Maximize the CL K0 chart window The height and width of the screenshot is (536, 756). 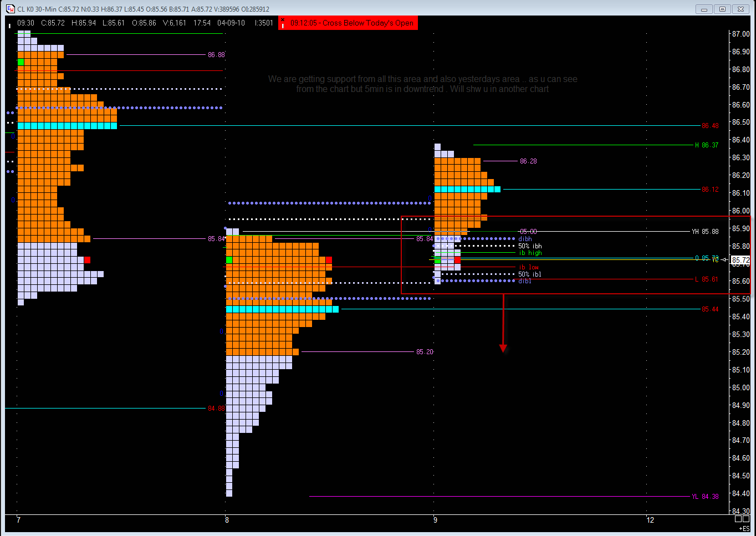722,9
